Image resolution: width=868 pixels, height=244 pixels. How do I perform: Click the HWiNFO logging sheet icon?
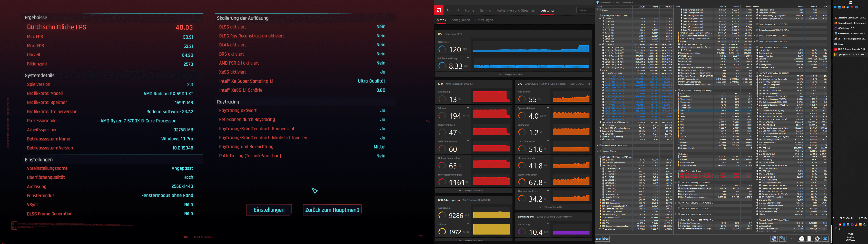(x=809, y=239)
